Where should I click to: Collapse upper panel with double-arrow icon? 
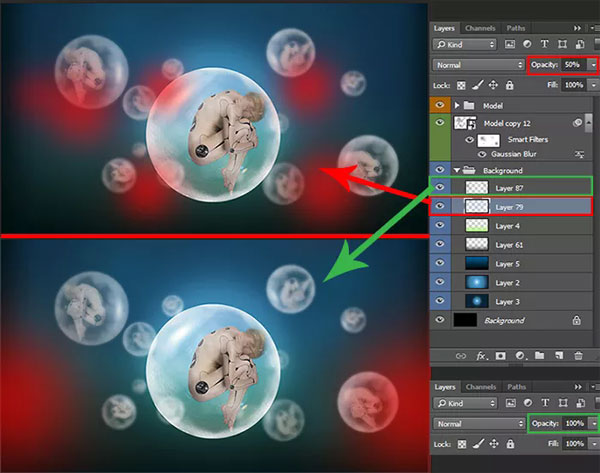click(x=577, y=28)
